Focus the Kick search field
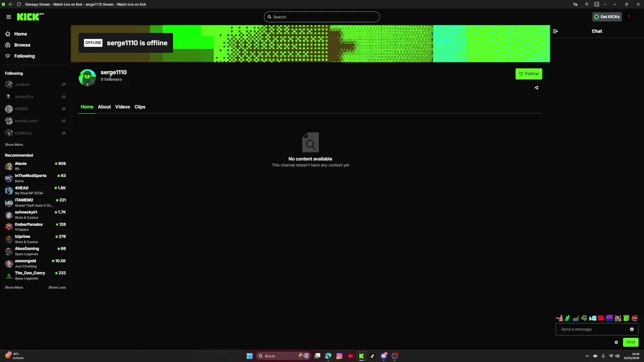644x362 pixels. (322, 17)
